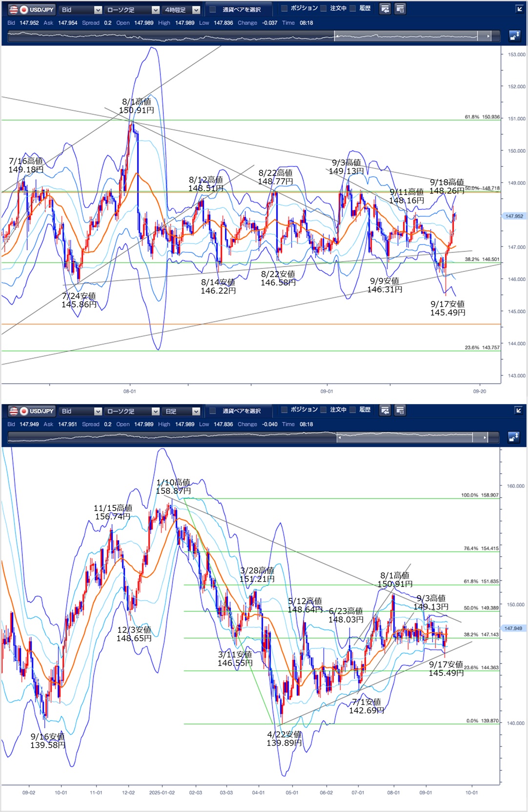The width and height of the screenshot is (528, 812).
Task: Enable the ポジション checkbox in the top chart
Action: click(x=284, y=8)
